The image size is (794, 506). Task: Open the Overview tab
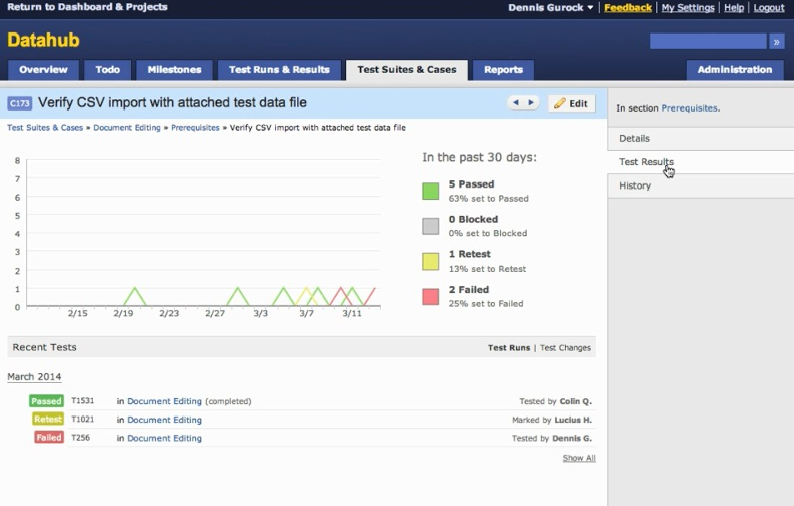(x=43, y=70)
